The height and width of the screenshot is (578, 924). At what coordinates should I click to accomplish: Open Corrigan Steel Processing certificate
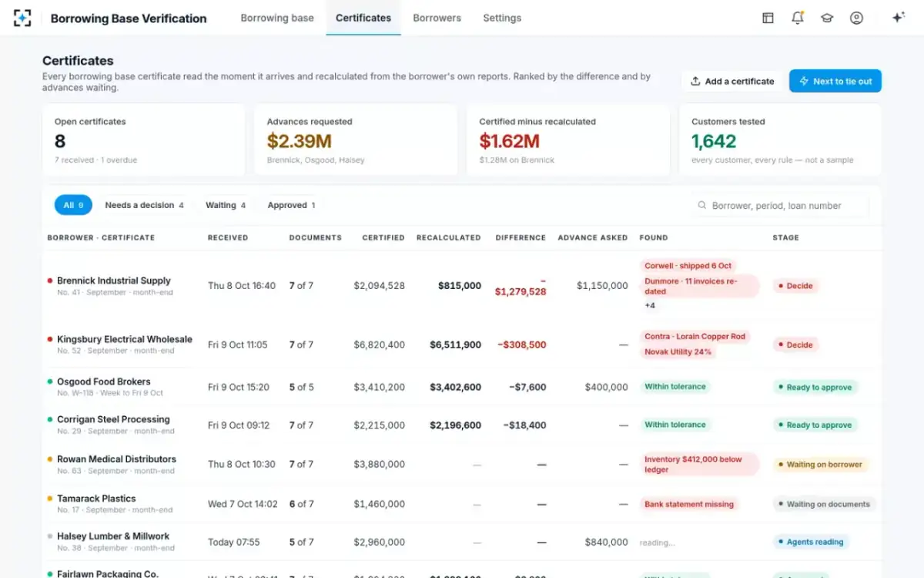point(462,425)
